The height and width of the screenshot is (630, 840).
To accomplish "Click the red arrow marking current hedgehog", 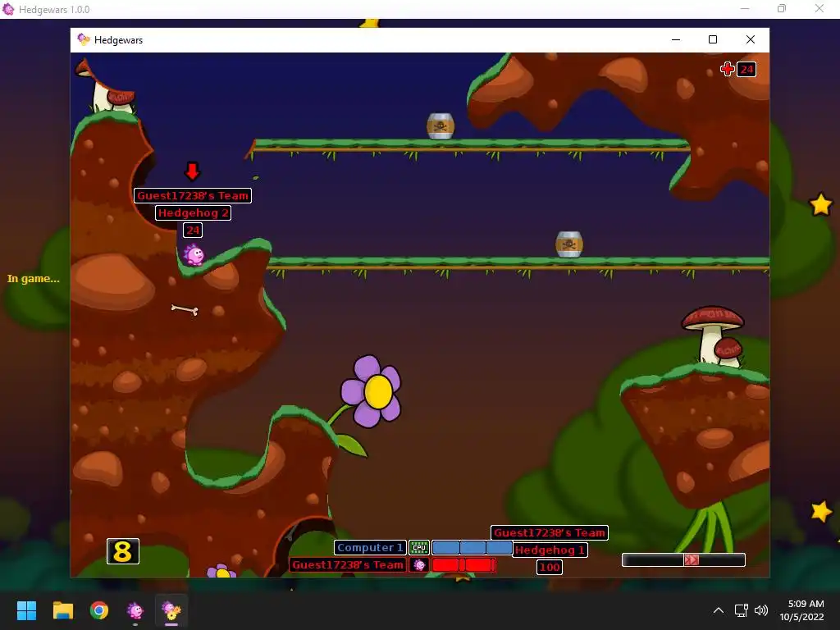I will coord(192,171).
